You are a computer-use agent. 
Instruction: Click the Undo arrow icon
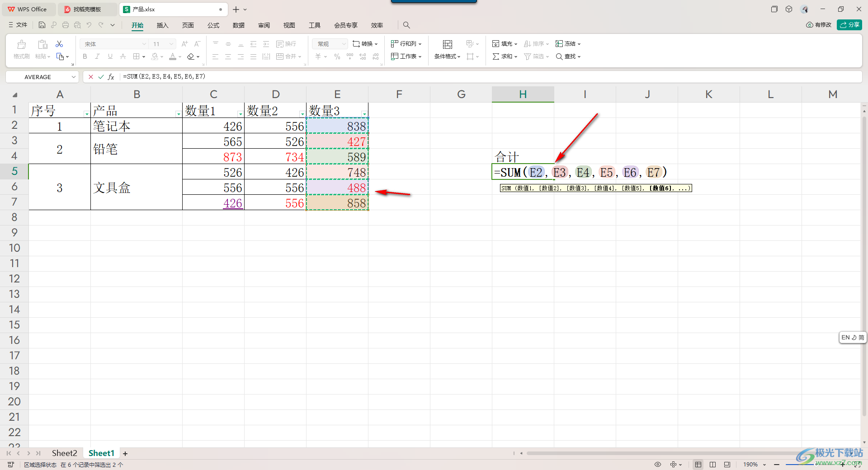pos(89,25)
